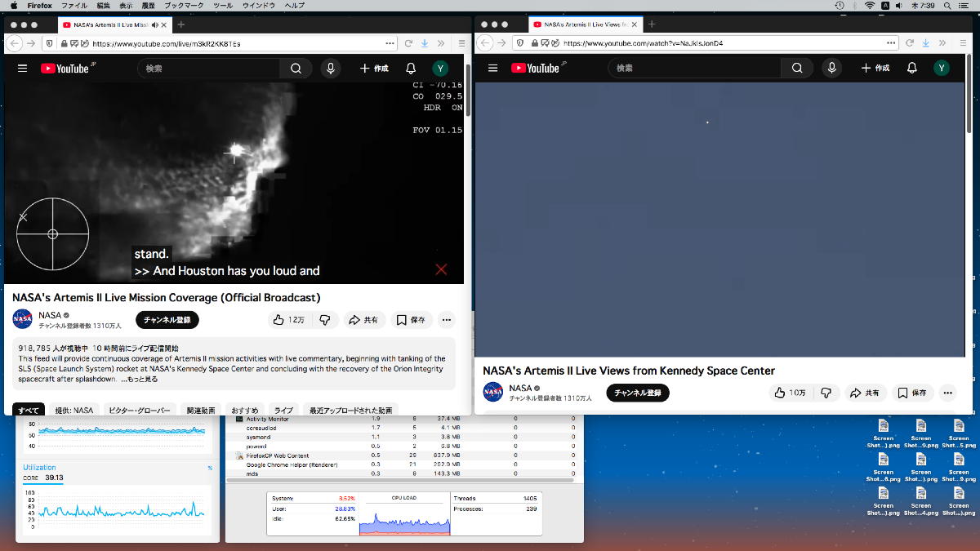Subscribe via チャンネル登録 in right window

click(638, 393)
